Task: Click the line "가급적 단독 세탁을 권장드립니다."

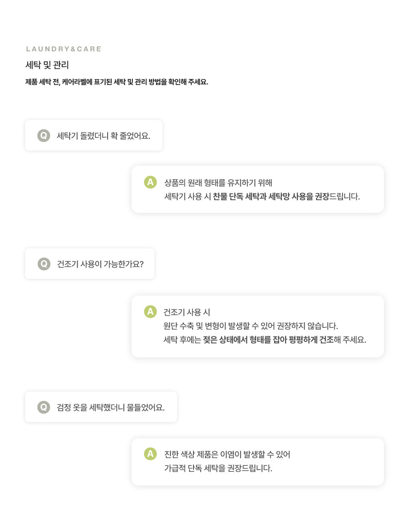Action: click(x=218, y=468)
